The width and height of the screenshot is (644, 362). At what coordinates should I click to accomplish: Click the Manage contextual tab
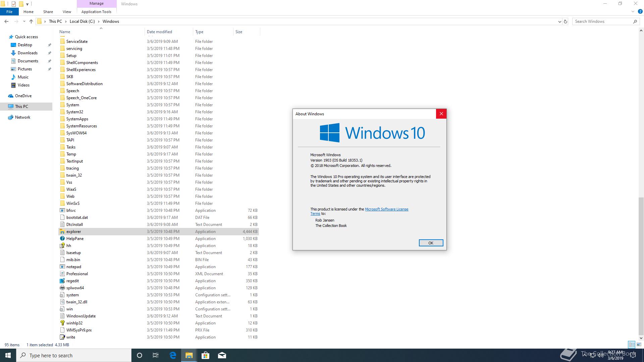97,4
